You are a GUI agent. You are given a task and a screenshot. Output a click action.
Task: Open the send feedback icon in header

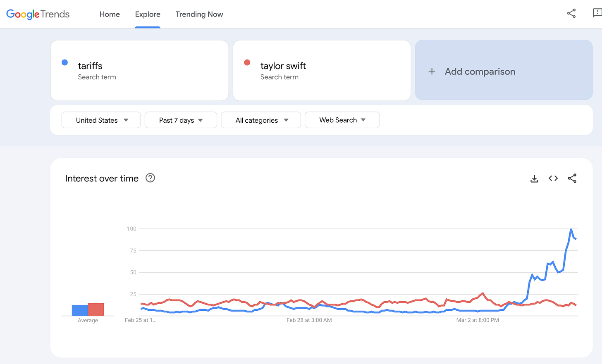pyautogui.click(x=597, y=13)
